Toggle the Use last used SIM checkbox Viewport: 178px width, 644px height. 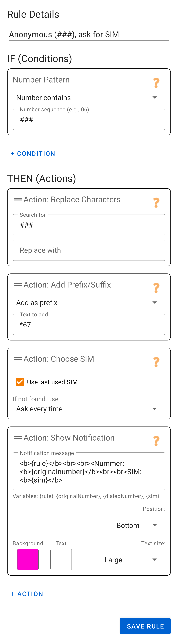coord(19,382)
